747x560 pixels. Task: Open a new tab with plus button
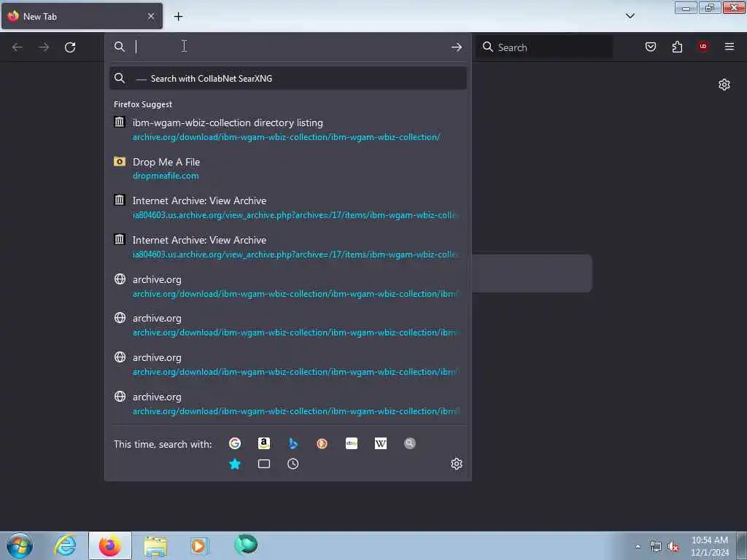click(x=178, y=17)
